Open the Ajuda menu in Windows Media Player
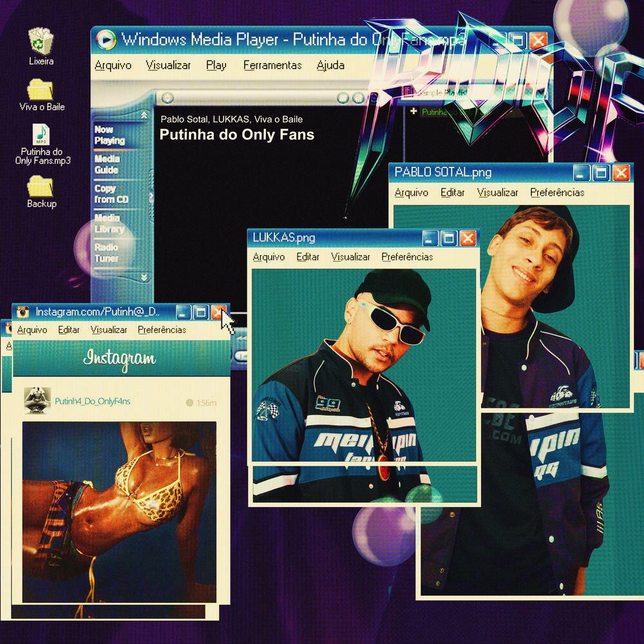This screenshot has width=644, height=644. (330, 65)
